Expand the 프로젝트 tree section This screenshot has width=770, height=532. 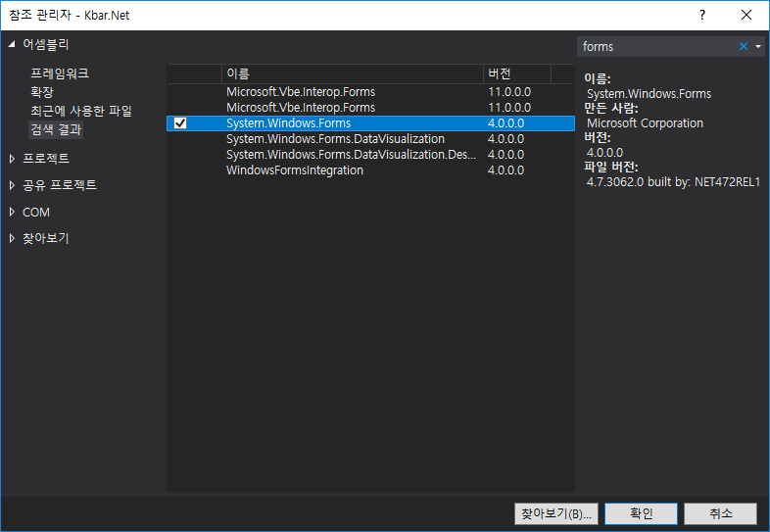coord(12,158)
